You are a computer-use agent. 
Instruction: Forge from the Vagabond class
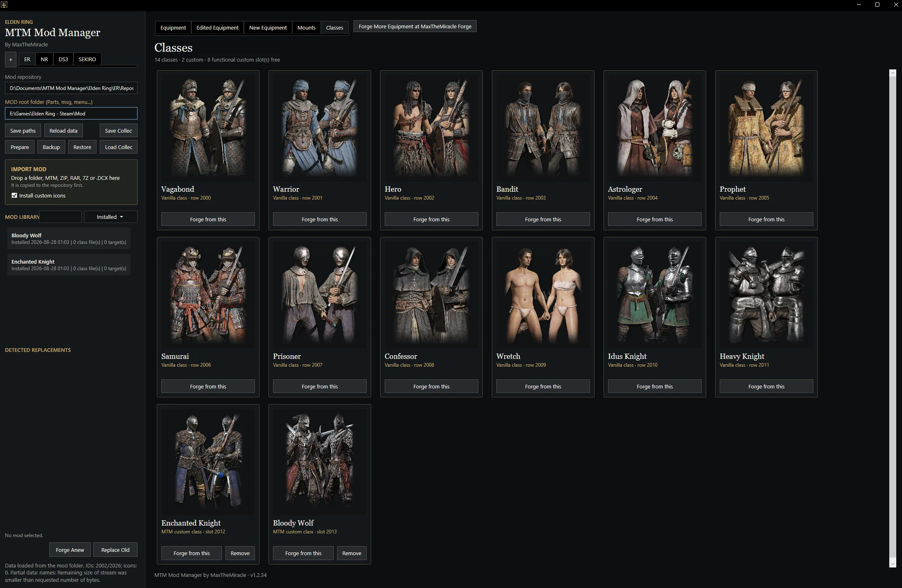click(x=208, y=219)
